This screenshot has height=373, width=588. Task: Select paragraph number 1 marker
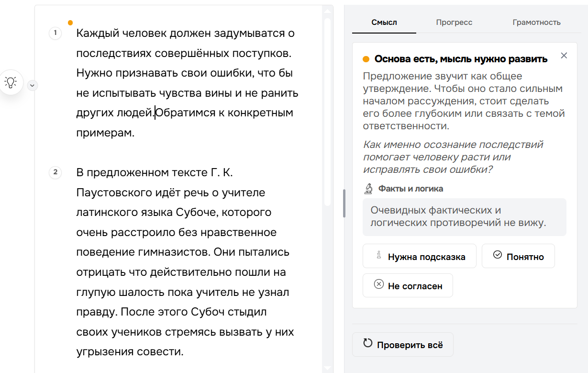(55, 33)
